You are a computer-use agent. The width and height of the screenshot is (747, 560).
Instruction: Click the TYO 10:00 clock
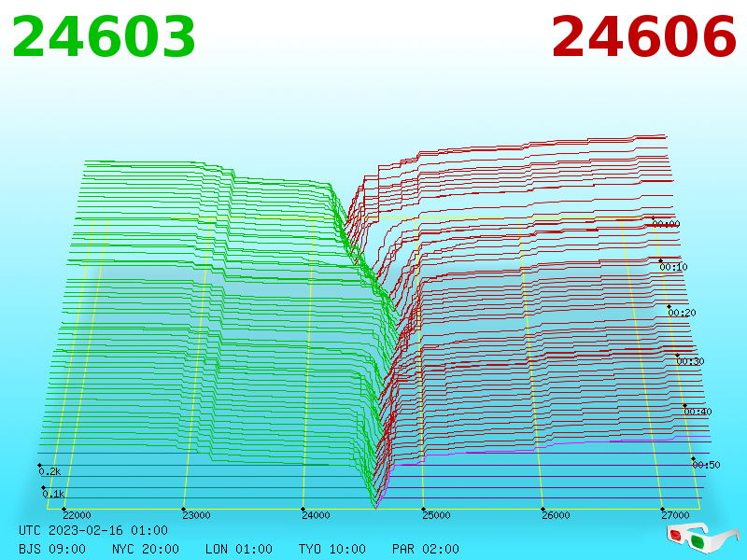[x=332, y=549]
